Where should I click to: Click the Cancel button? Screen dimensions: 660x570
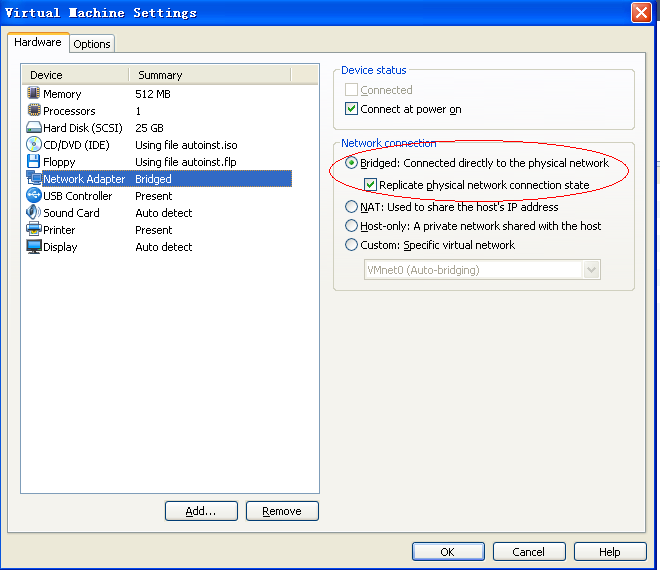coord(529,552)
